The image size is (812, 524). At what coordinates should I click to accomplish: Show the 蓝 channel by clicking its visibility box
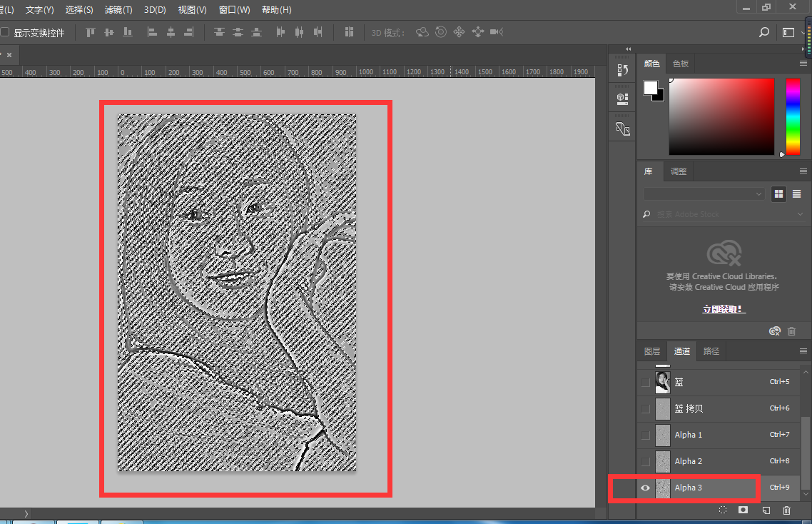[x=645, y=382]
